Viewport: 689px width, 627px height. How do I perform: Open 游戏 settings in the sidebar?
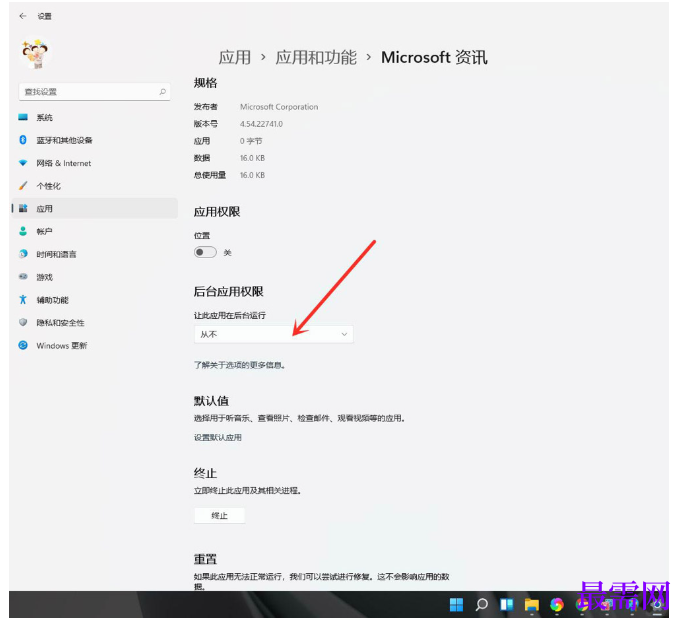95,277
